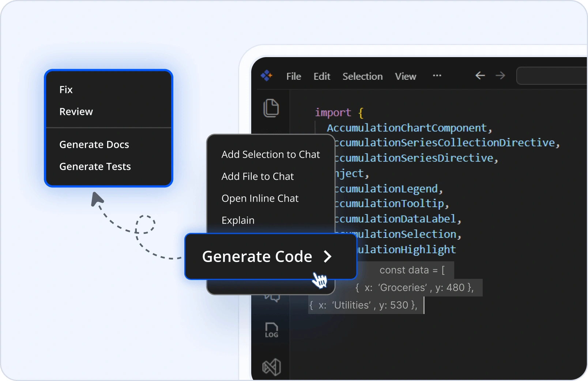588x381 pixels.
Task: Choose Add Selection to Chat
Action: (270, 154)
